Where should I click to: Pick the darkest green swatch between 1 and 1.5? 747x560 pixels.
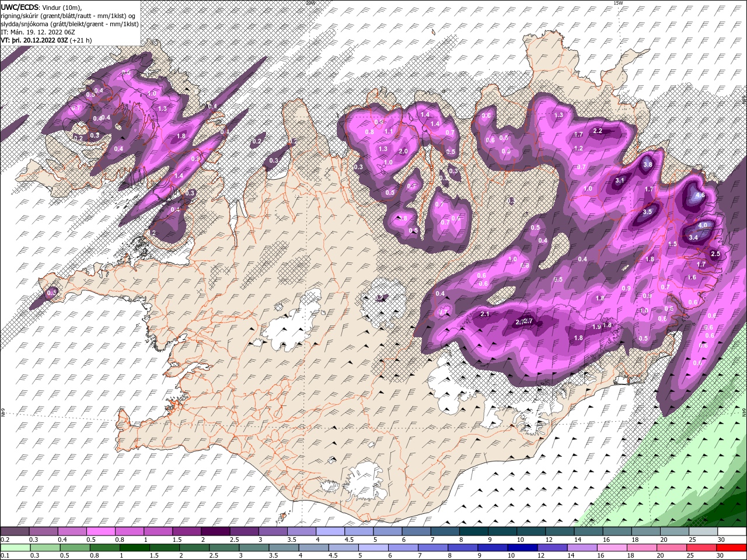coord(135,548)
